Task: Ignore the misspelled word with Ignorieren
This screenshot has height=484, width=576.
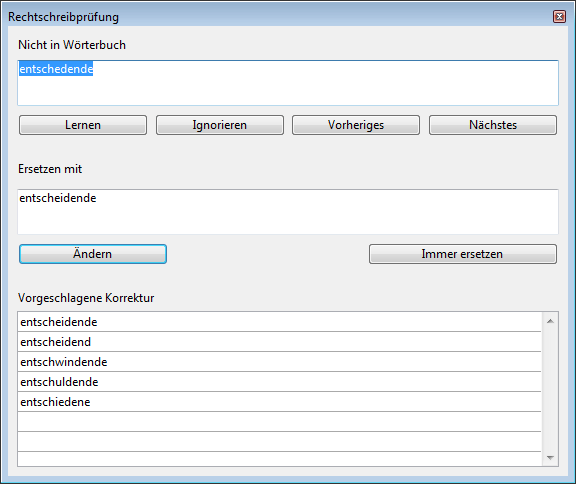Action: coord(220,125)
